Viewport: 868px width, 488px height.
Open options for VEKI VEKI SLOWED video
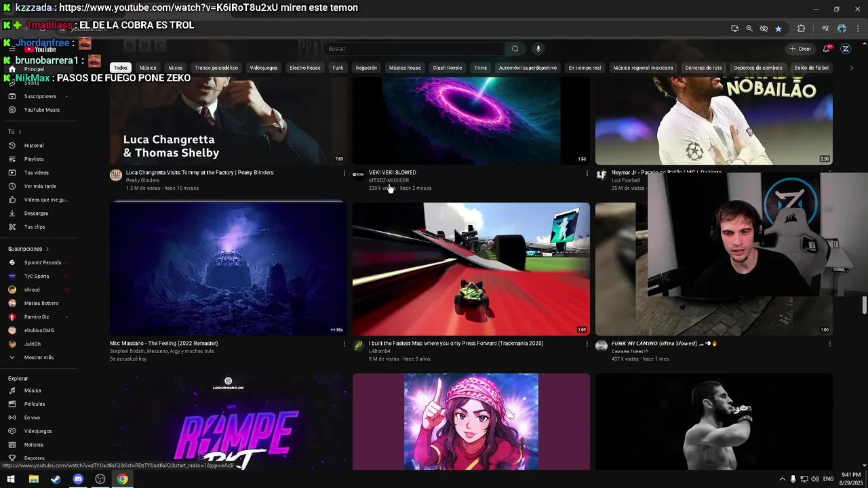(587, 174)
